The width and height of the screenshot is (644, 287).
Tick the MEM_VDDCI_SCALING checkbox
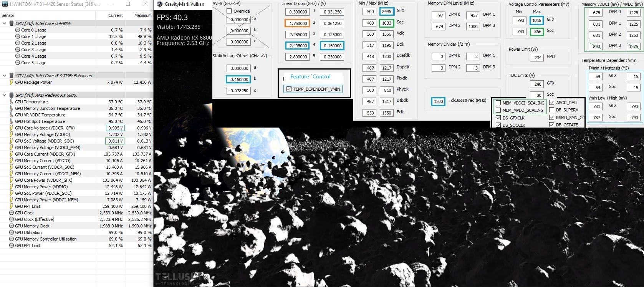[x=498, y=103]
